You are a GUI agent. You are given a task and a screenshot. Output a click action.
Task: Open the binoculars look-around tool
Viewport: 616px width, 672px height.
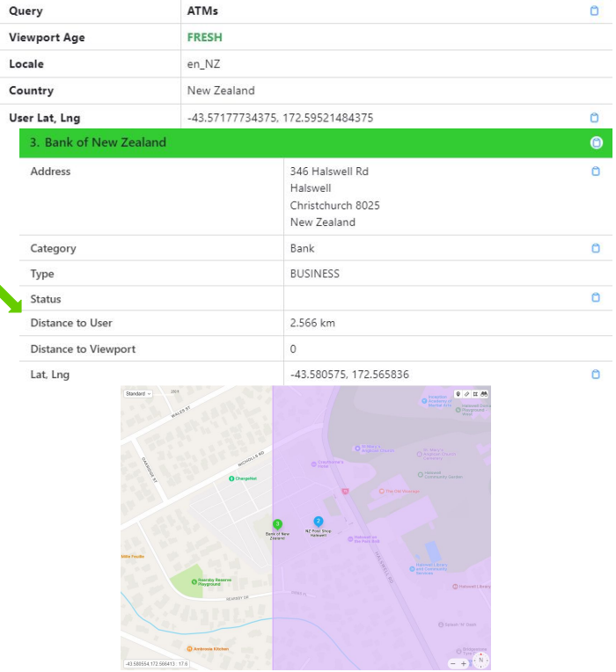(x=484, y=394)
